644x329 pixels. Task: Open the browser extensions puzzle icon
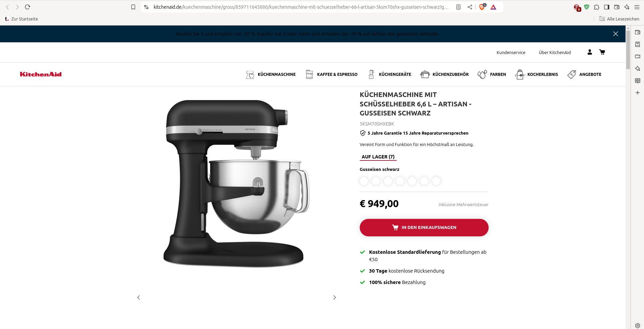[596, 7]
